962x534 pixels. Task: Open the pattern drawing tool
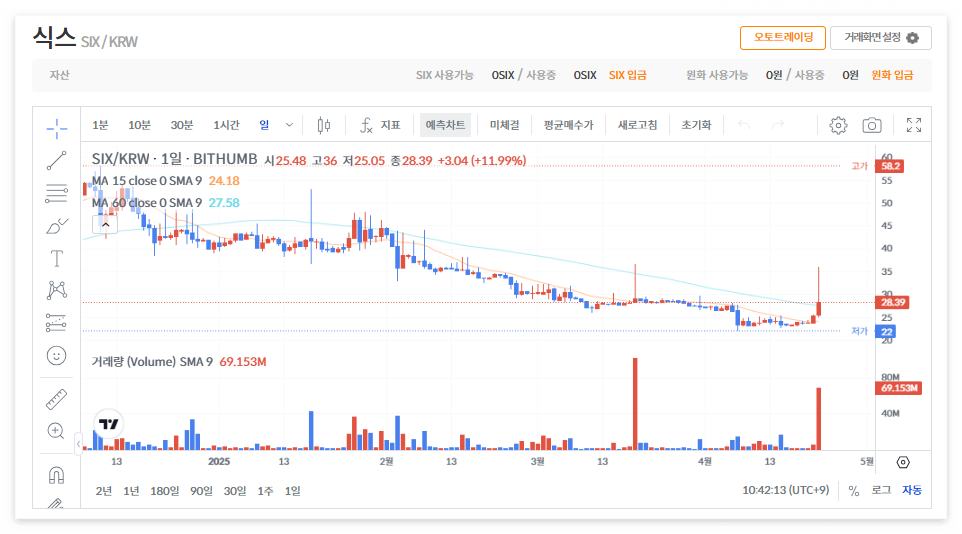tap(56, 290)
